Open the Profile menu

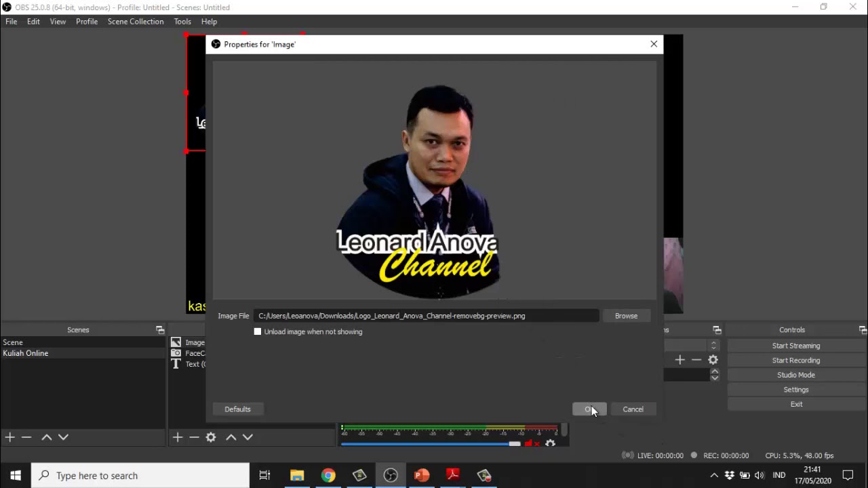point(87,22)
